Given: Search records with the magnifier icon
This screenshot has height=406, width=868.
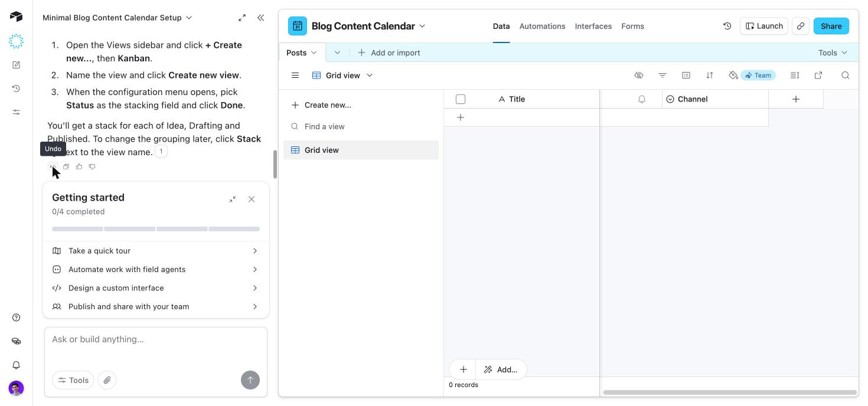Looking at the screenshot, I should pos(846,76).
